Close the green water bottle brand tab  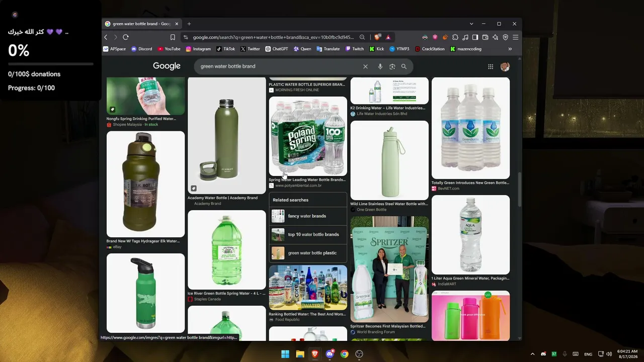click(x=177, y=24)
